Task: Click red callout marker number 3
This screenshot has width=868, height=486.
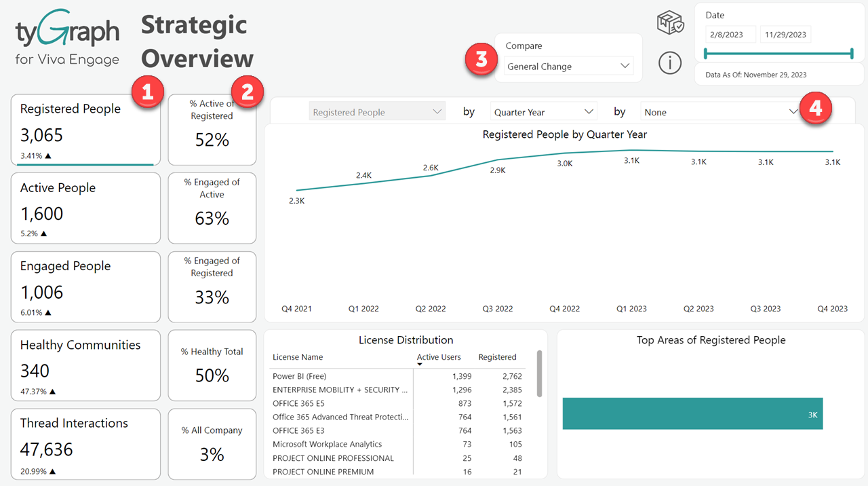Action: point(481,59)
